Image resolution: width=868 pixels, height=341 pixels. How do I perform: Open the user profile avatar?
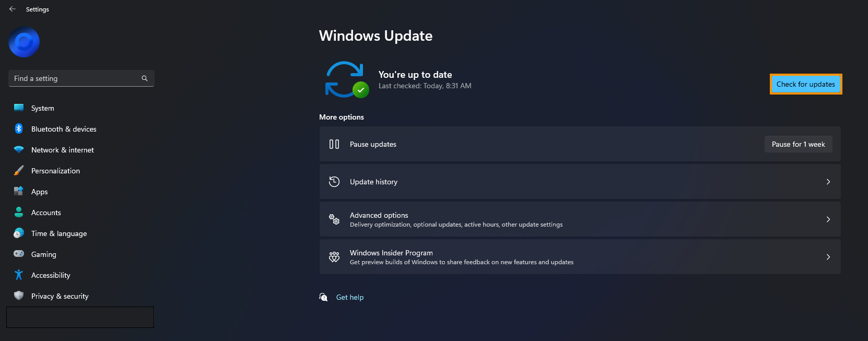(24, 42)
